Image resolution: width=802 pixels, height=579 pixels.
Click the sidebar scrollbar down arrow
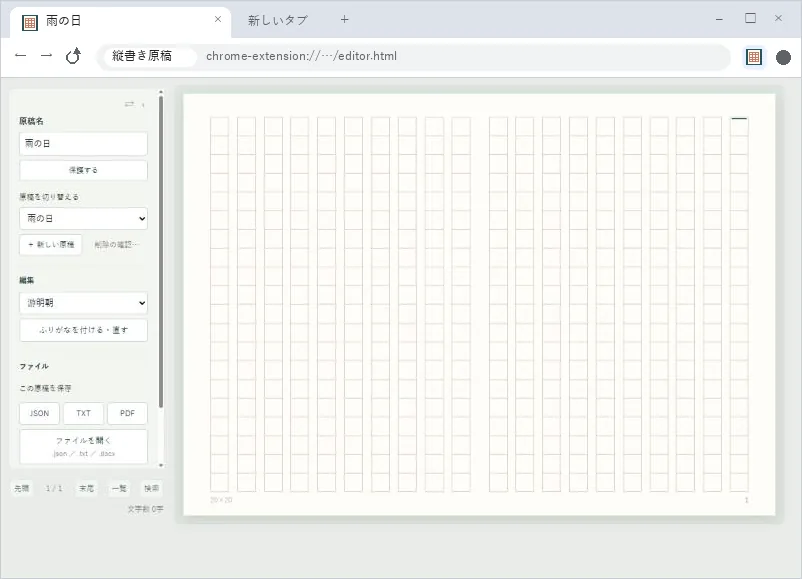(x=161, y=465)
